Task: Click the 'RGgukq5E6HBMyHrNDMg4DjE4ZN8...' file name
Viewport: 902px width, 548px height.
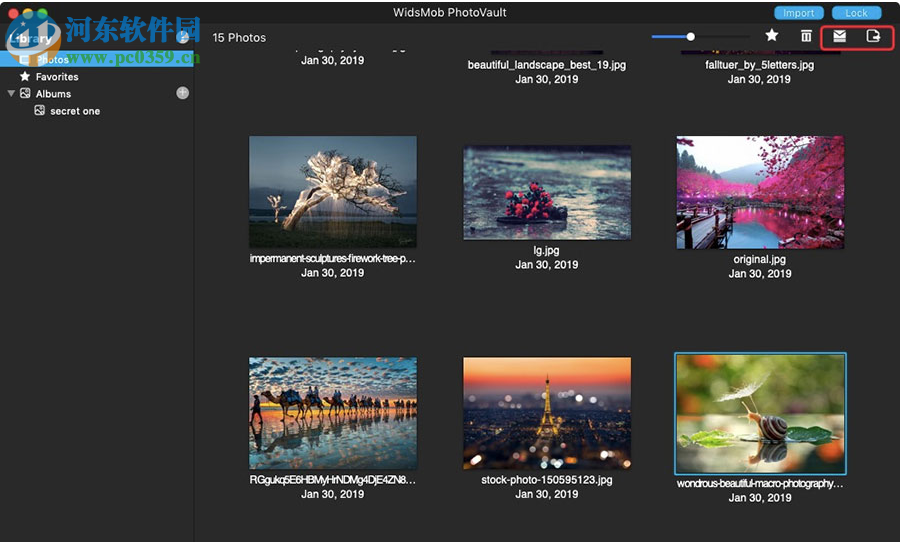Action: click(332, 480)
